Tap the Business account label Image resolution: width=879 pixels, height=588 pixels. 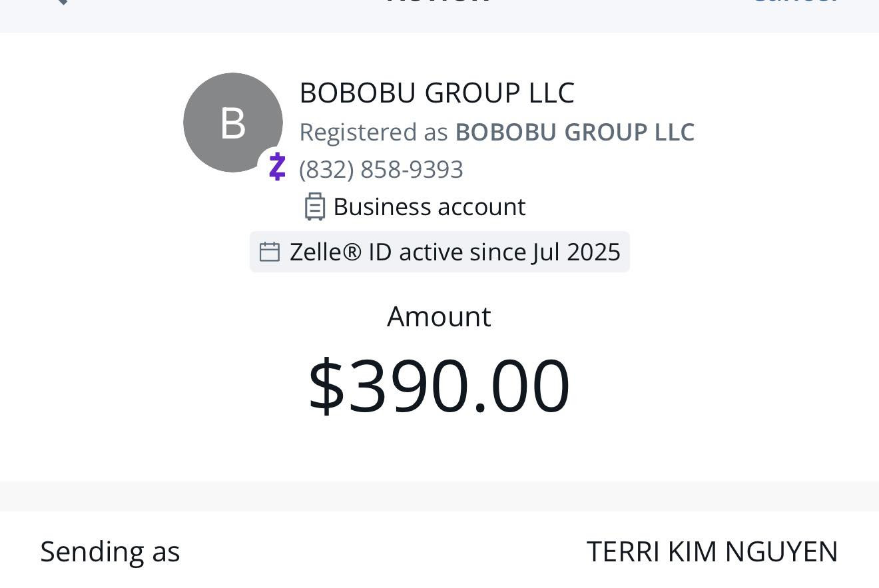click(429, 206)
